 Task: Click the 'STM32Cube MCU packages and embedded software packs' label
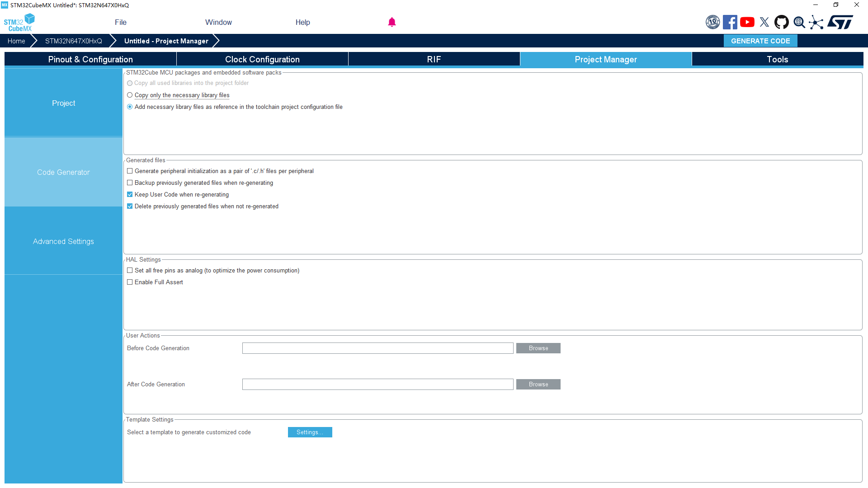tap(204, 72)
